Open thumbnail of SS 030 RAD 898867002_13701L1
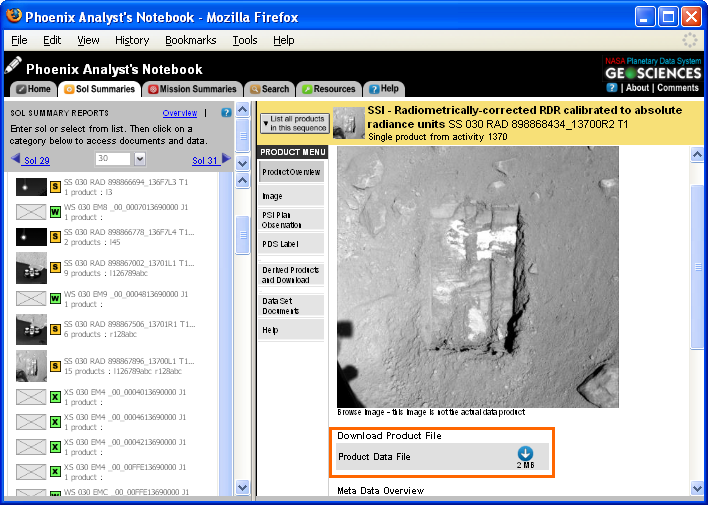708x505 pixels. pos(31,268)
